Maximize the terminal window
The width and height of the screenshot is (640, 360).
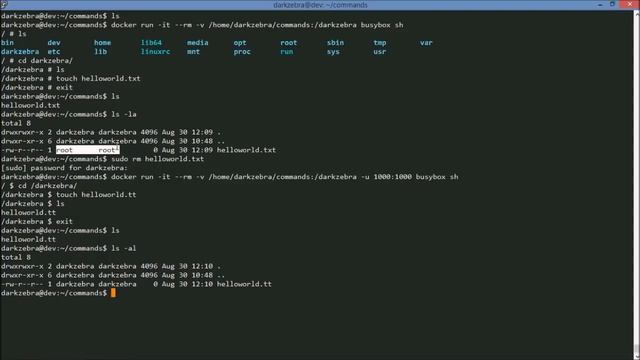612,4
